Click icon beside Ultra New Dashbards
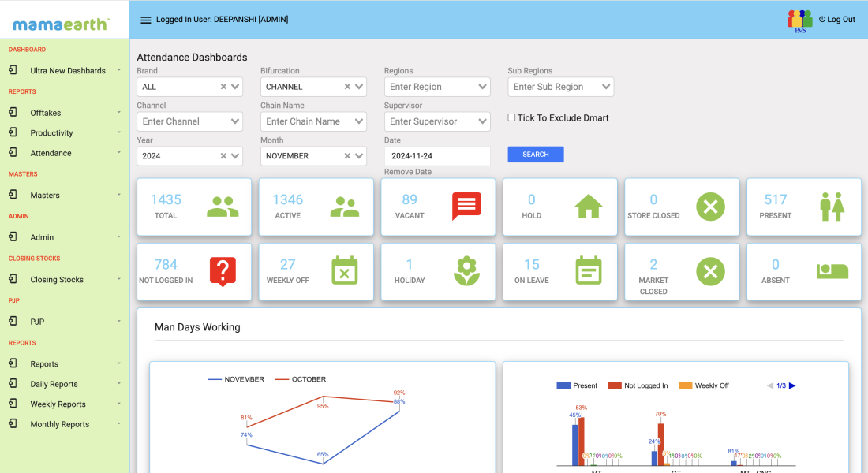This screenshot has width=868, height=473. [x=13, y=69]
